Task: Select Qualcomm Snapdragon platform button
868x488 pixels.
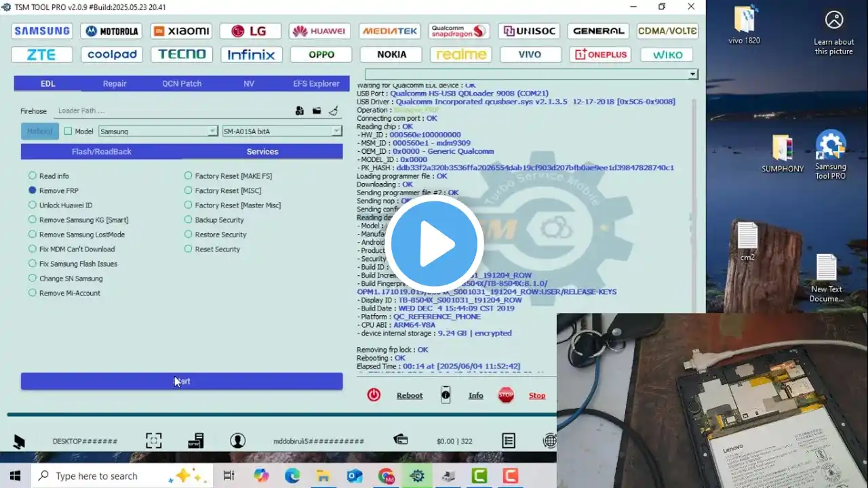Action: 459,31
